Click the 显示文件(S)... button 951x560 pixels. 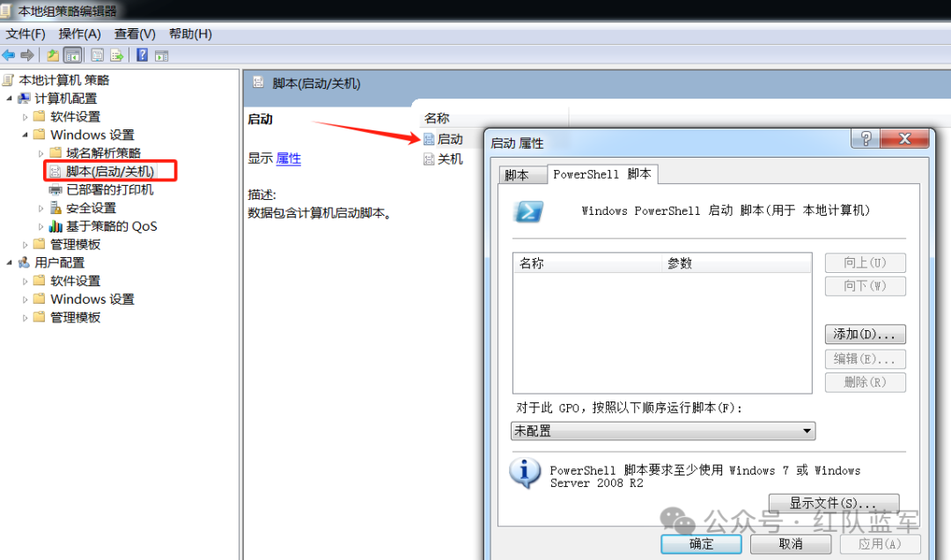(834, 503)
